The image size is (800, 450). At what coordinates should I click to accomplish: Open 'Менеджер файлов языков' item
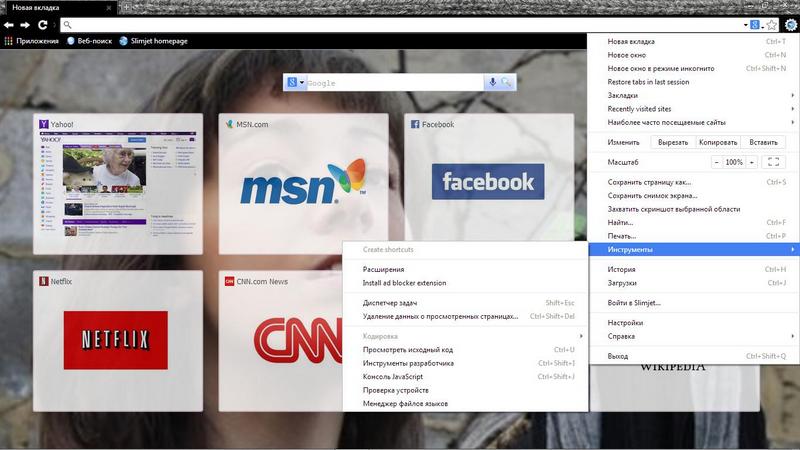click(465, 404)
